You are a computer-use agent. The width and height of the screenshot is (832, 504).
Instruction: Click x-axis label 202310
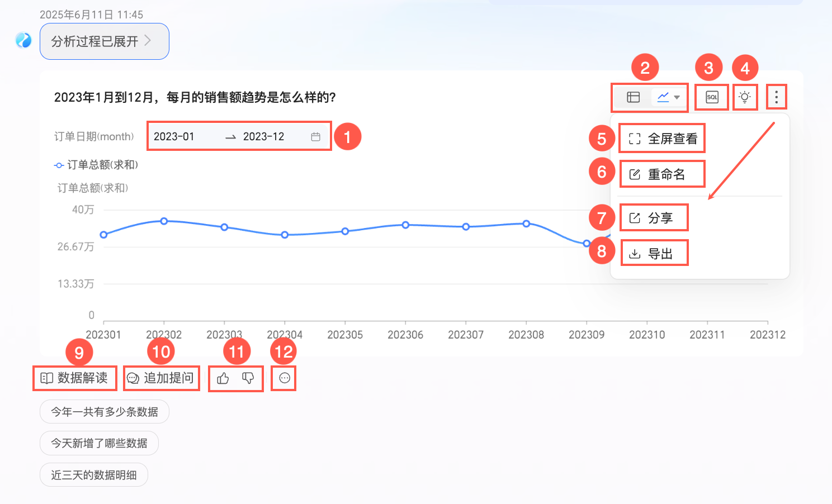pyautogui.click(x=647, y=335)
